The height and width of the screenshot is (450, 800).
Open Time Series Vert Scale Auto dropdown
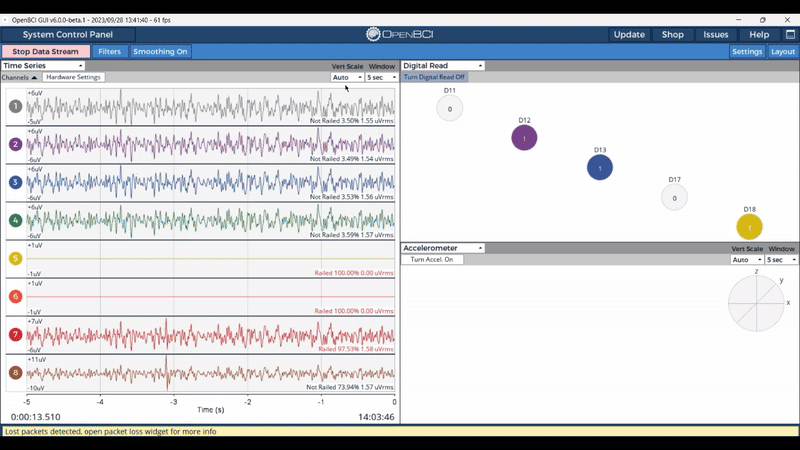pyautogui.click(x=347, y=77)
